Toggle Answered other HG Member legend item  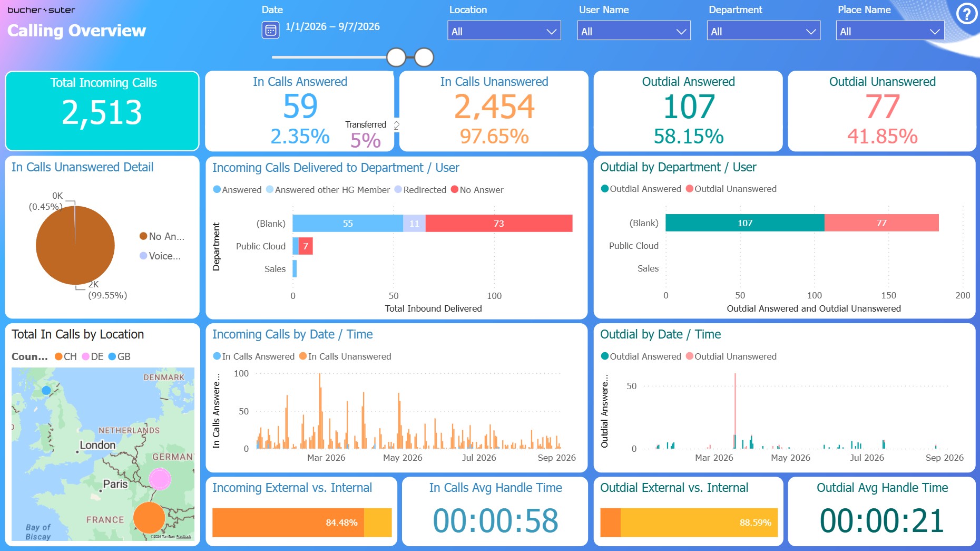pyautogui.click(x=328, y=190)
